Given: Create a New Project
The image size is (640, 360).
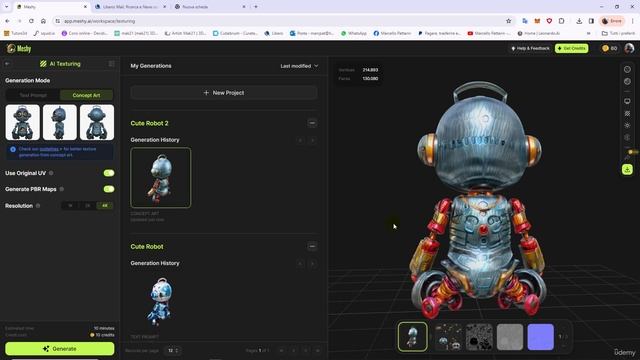Looking at the screenshot, I should coord(224,93).
